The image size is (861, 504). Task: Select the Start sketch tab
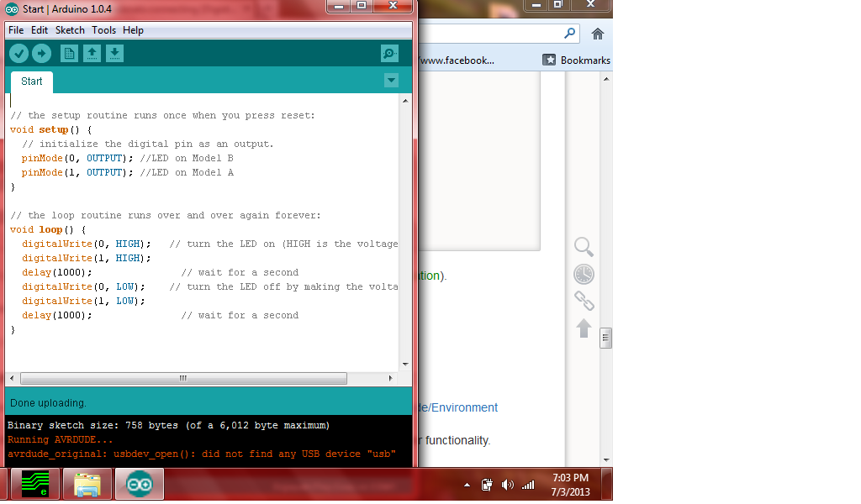click(32, 81)
